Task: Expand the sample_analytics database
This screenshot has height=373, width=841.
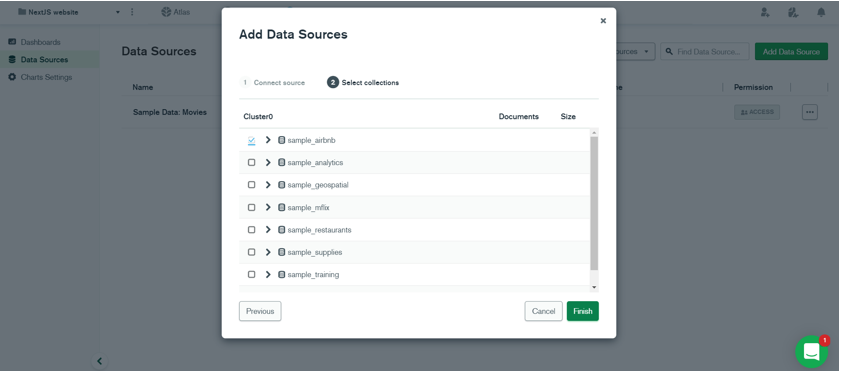Action: coord(268,163)
